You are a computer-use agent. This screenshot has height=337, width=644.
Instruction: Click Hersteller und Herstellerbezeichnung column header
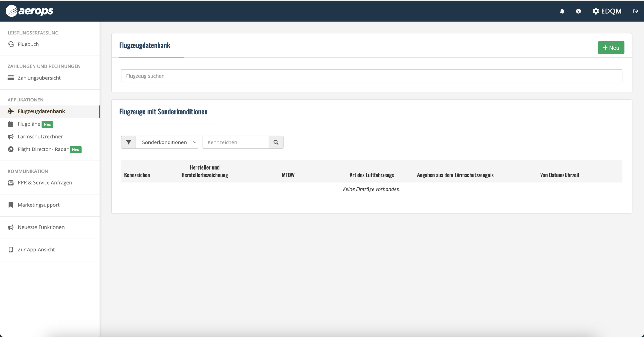click(x=205, y=171)
